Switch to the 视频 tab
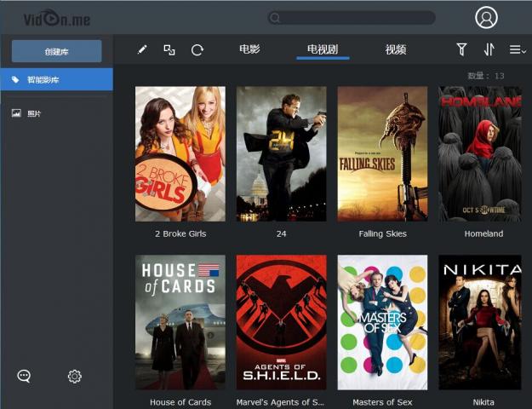532x409 pixels. click(396, 49)
